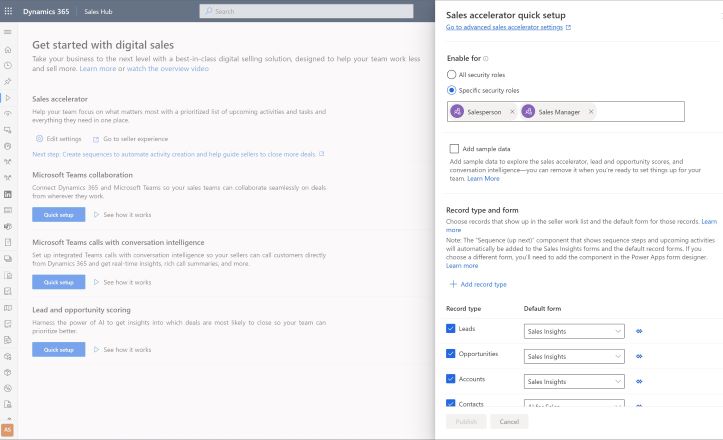Open the app launcher waffle menu
Screen dimensions: 723x440
coord(8,11)
